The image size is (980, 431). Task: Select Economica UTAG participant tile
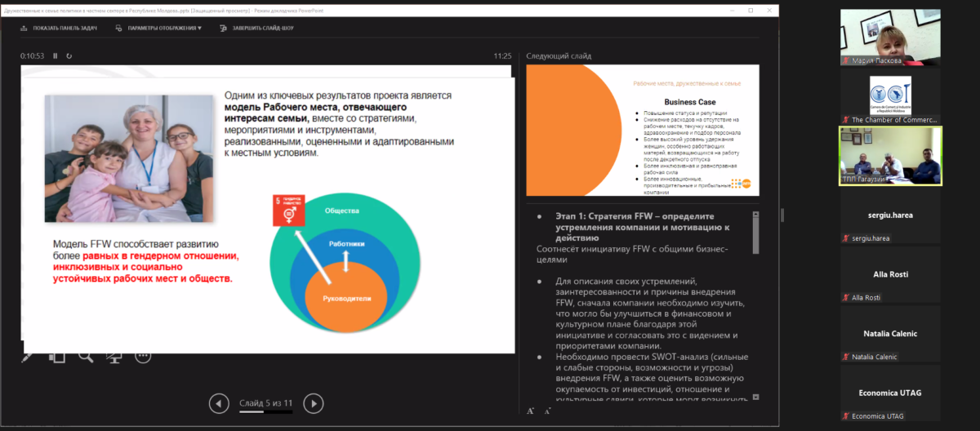pos(890,392)
